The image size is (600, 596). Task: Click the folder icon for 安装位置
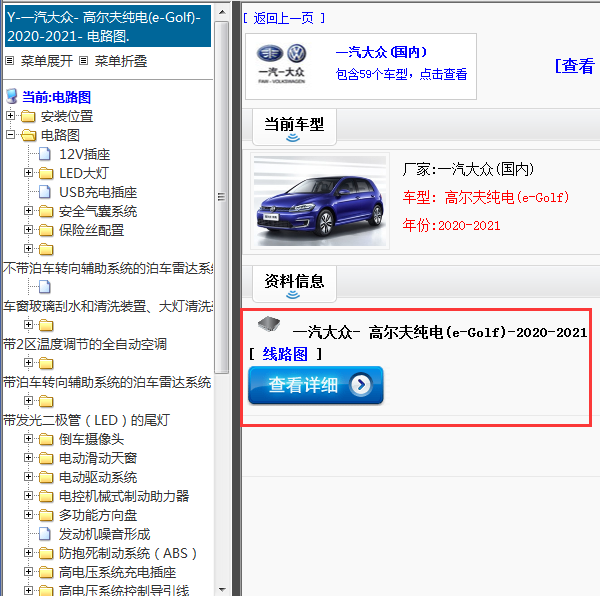28,116
